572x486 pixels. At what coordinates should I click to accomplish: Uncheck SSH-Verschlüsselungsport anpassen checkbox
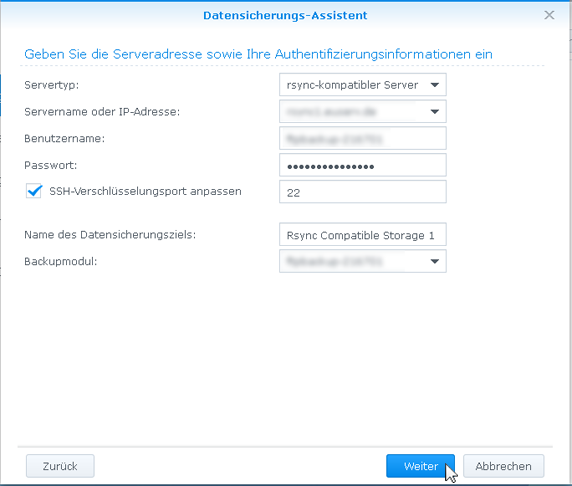click(x=34, y=191)
